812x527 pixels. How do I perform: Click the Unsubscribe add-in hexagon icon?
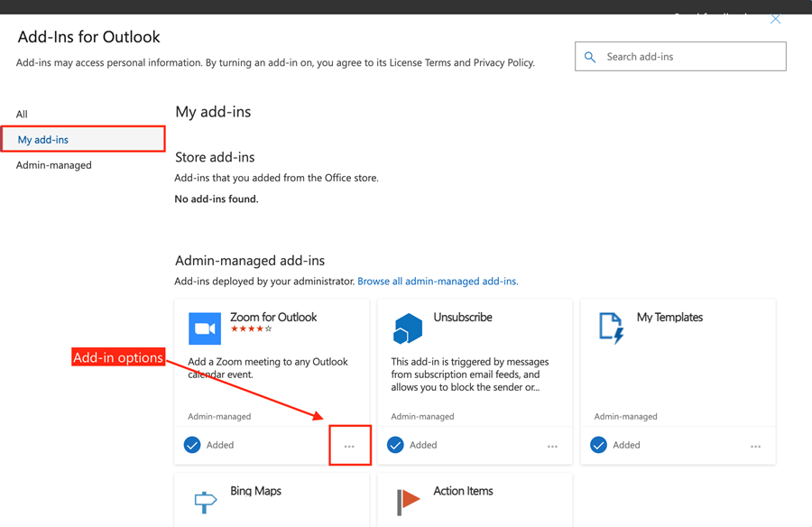click(408, 328)
